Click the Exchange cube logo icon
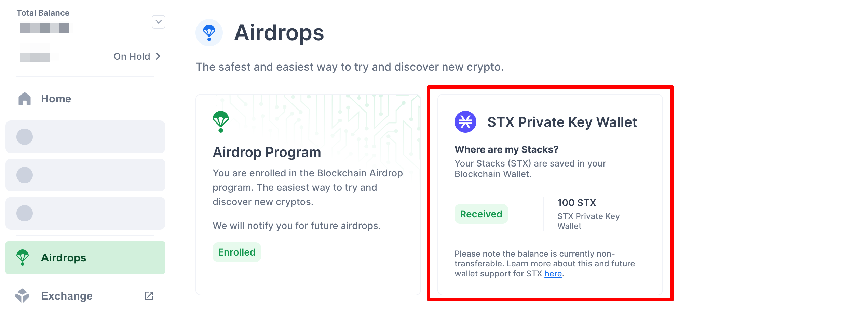 [22, 296]
